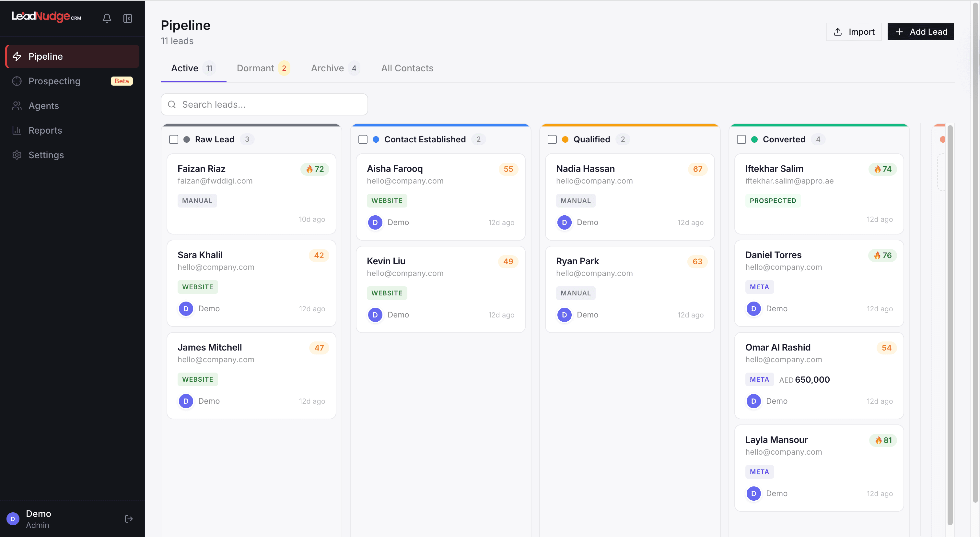Click the Demo avatar on Nadia Hassan card

click(564, 222)
